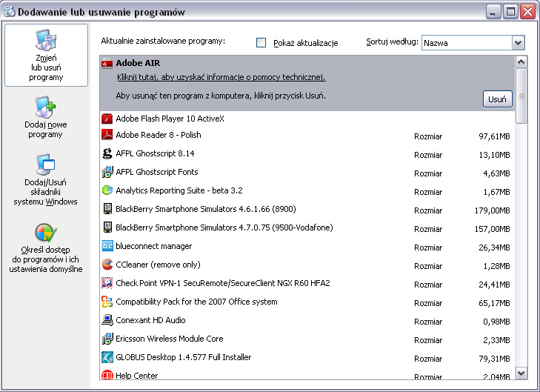Select Adobe Flash Player 10 ActiveX entry
Image resolution: width=540 pixels, height=392 pixels.
[x=307, y=119]
